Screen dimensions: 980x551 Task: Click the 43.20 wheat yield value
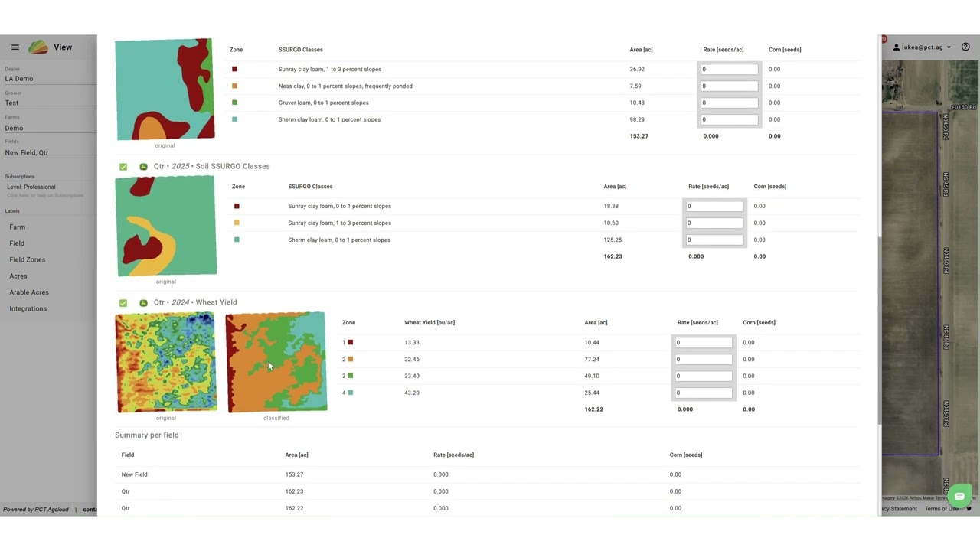click(412, 393)
